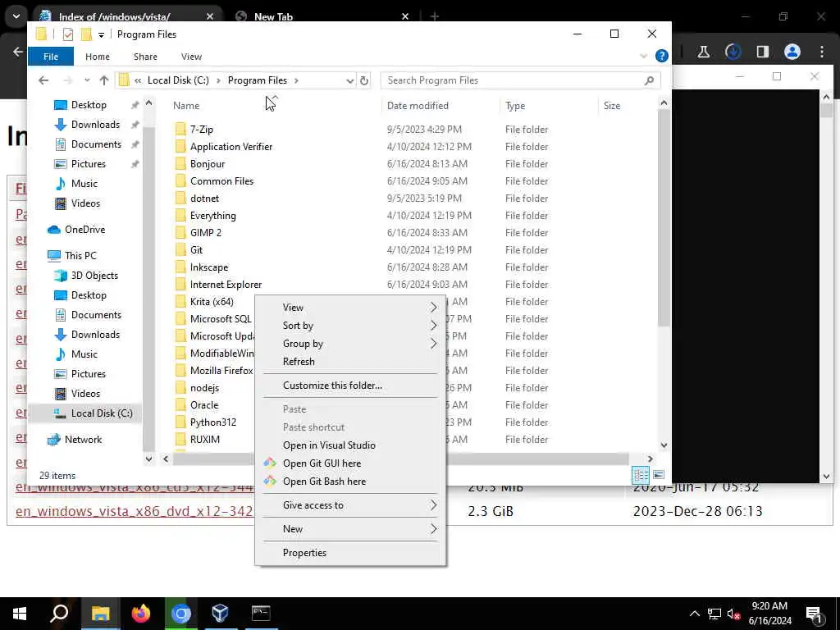Screen dimensions: 840x630
Task: Open Command Prompt taskbar icon
Action: pyautogui.click(x=261, y=614)
